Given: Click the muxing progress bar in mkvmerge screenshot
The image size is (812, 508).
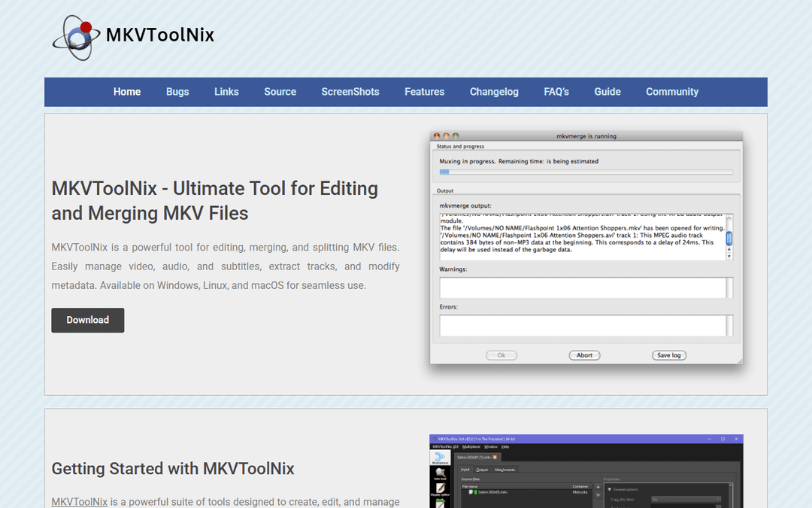Looking at the screenshot, I should (x=586, y=172).
